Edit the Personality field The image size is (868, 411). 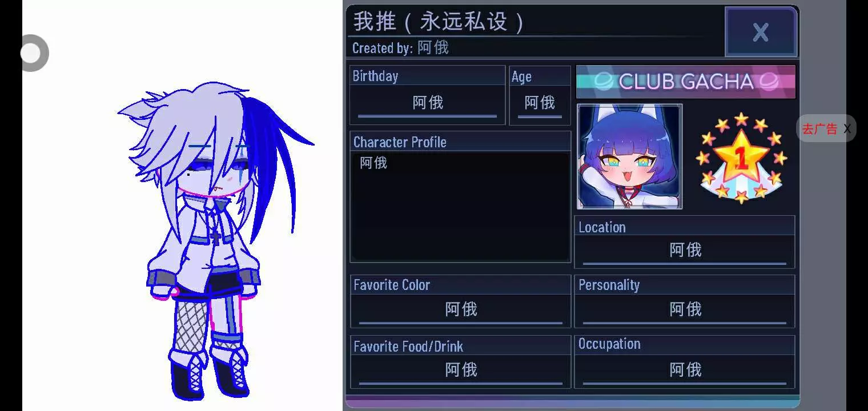point(685,310)
